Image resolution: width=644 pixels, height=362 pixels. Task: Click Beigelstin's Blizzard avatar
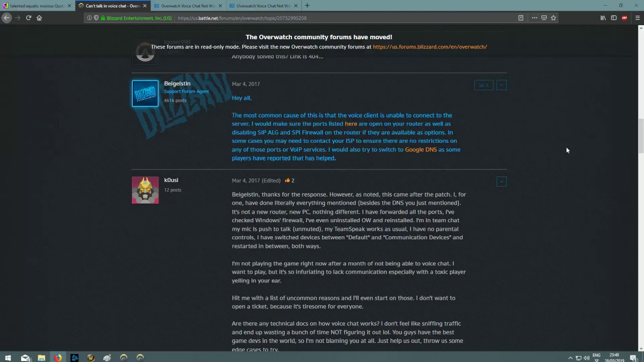(145, 94)
